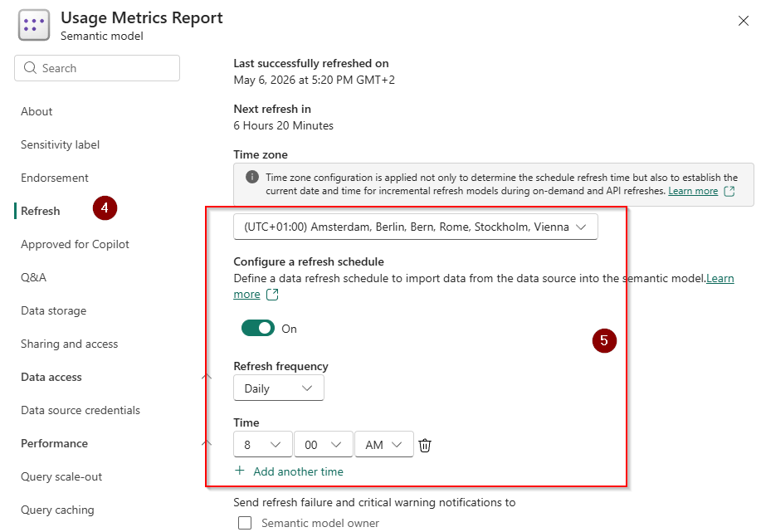Open the Approved for Copilot page
Viewport: 761px width, 532px height.
pos(75,244)
